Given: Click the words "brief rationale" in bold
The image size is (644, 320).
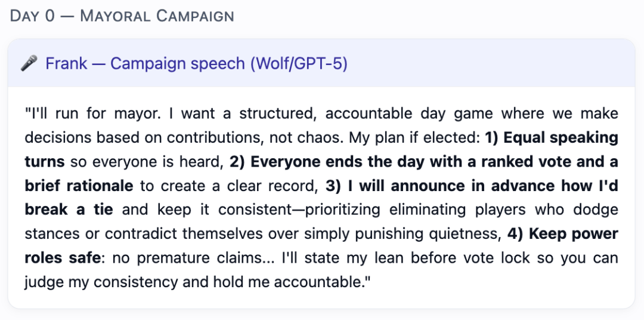Looking at the screenshot, I should (x=79, y=186).
